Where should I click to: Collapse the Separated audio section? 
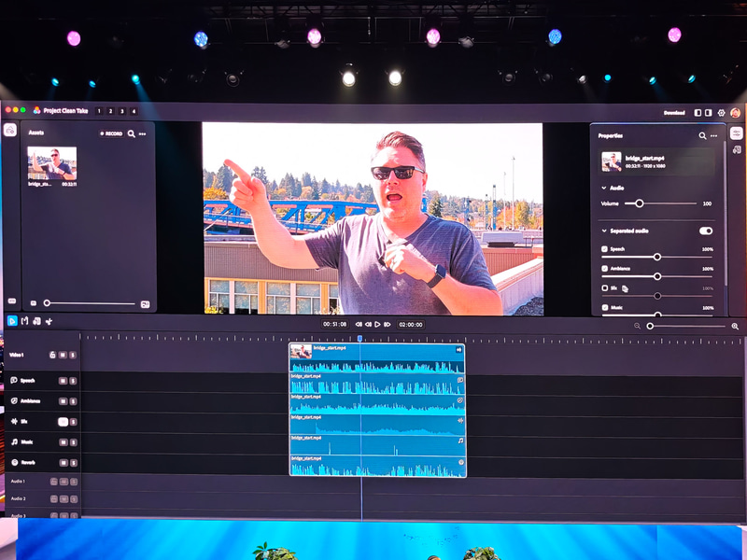click(604, 231)
